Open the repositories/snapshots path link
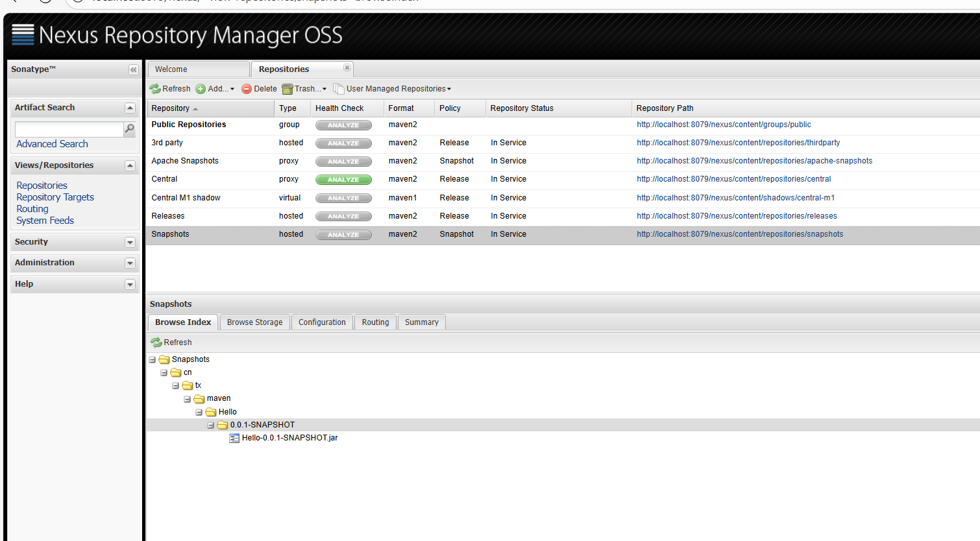The image size is (980, 541). pos(740,234)
